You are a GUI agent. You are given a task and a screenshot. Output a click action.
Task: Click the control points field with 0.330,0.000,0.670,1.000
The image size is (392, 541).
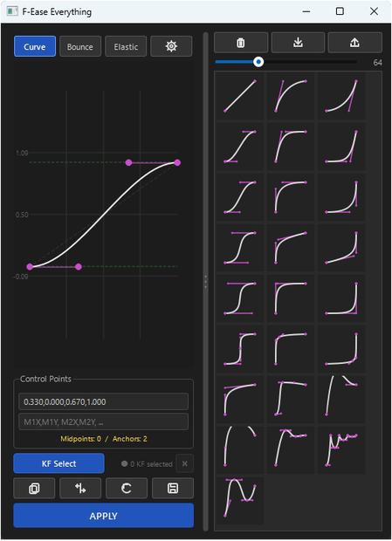pos(104,401)
